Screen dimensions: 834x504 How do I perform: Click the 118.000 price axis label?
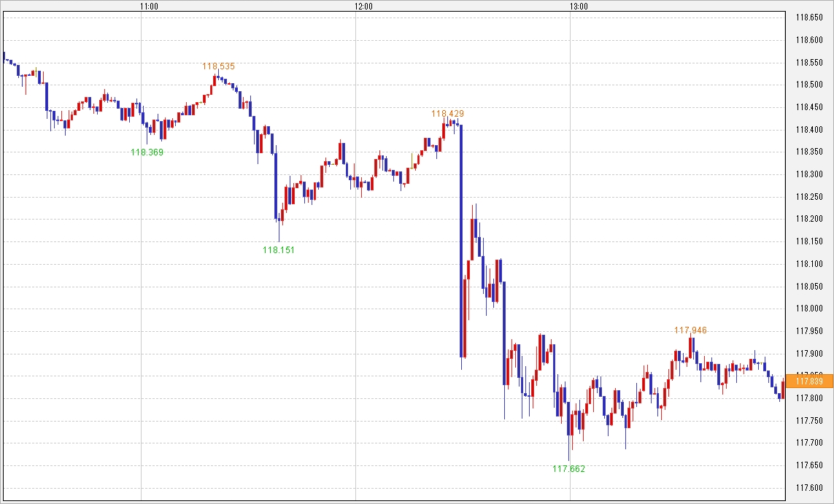pos(810,309)
